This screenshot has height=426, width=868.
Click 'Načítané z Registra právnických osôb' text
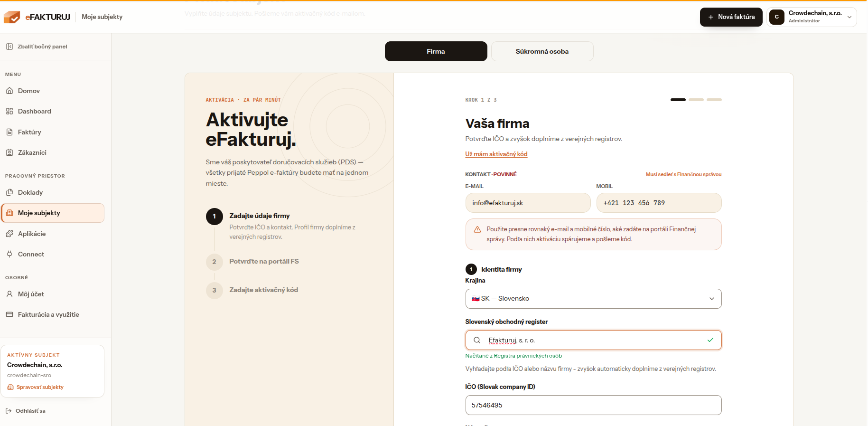coord(513,356)
